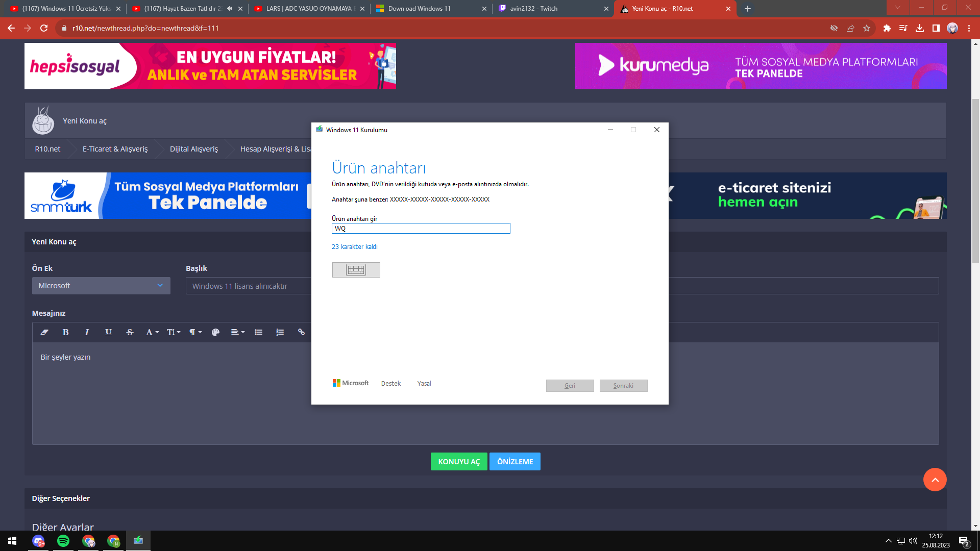980x551 pixels.
Task: Open the Yasal link in setup dialog
Action: 424,384
